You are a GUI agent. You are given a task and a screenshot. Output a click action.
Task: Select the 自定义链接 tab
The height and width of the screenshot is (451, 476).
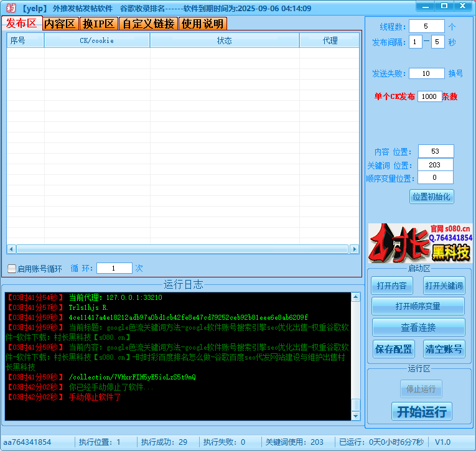(149, 24)
